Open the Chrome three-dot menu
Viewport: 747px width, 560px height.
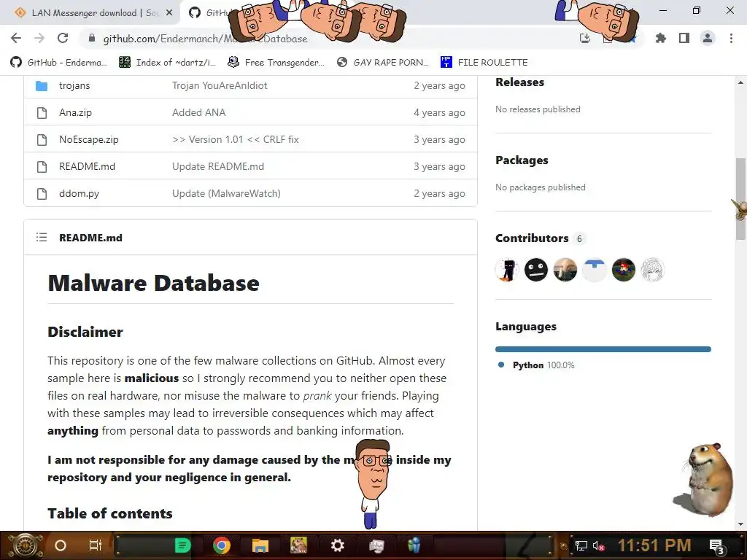[731, 38]
